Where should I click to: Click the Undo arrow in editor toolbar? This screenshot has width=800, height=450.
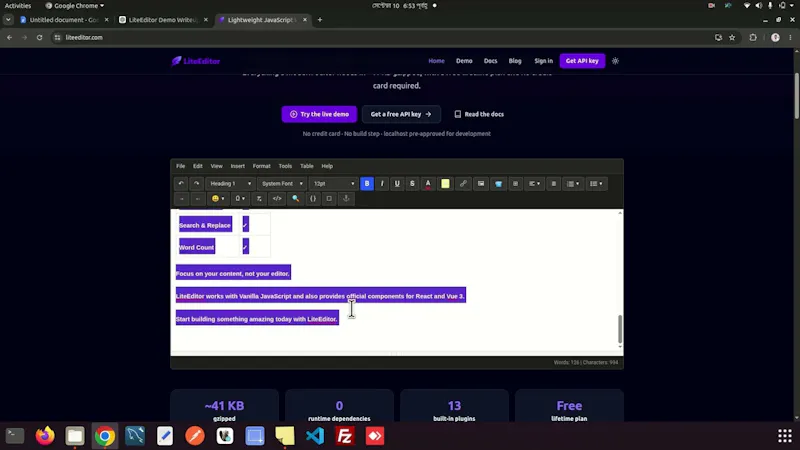coord(181,184)
